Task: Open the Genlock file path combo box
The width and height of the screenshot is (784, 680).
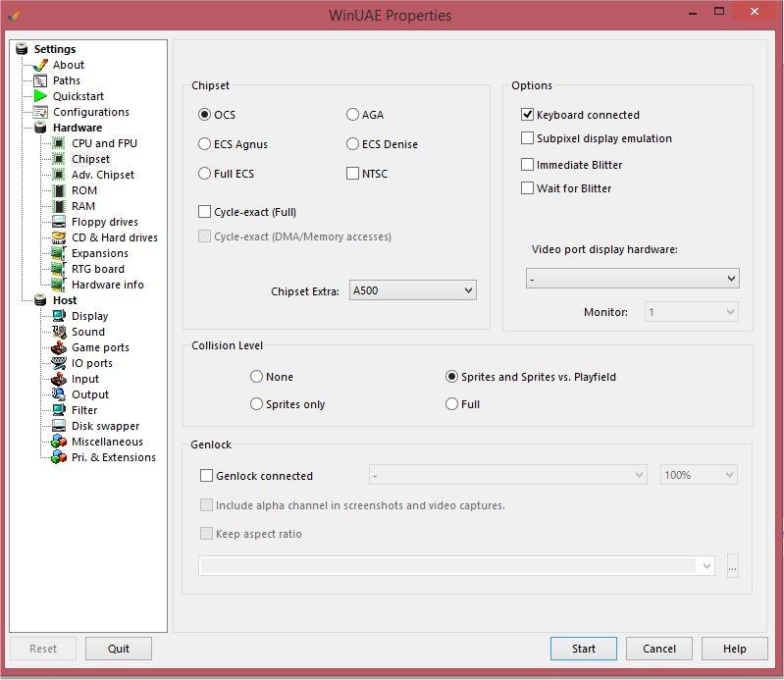Action: point(456,566)
